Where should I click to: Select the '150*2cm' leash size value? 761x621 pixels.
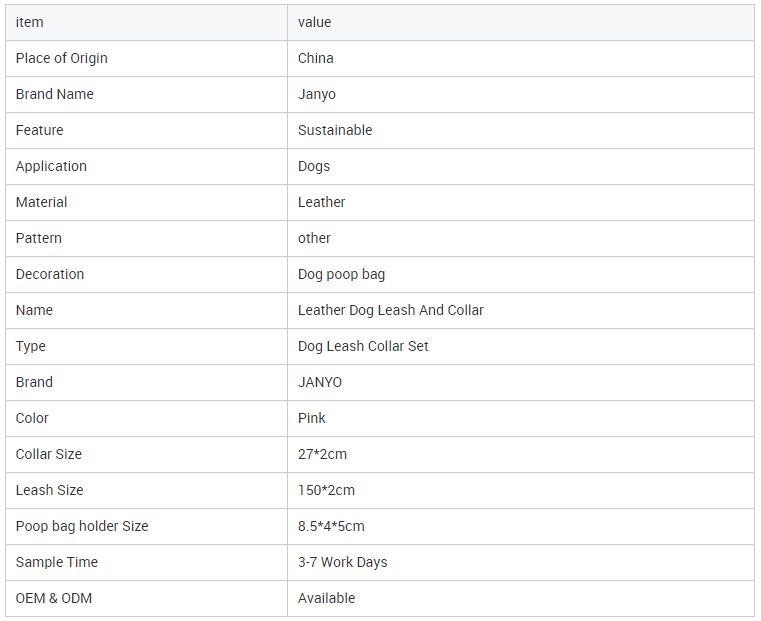(326, 490)
